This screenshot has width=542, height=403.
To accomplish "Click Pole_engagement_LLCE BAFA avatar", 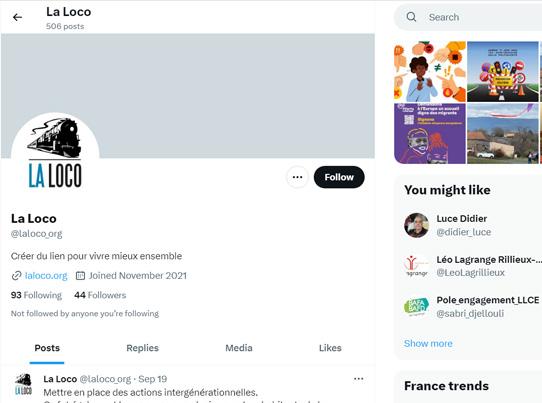I will (417, 306).
